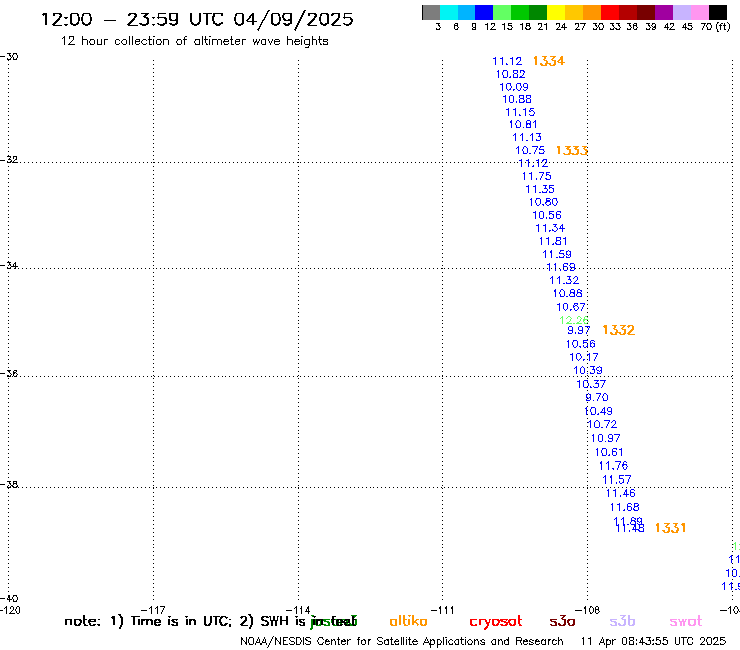Screen dimensions: 740x650
Task: Click the wave height reading 10.72
Action: [602, 424]
